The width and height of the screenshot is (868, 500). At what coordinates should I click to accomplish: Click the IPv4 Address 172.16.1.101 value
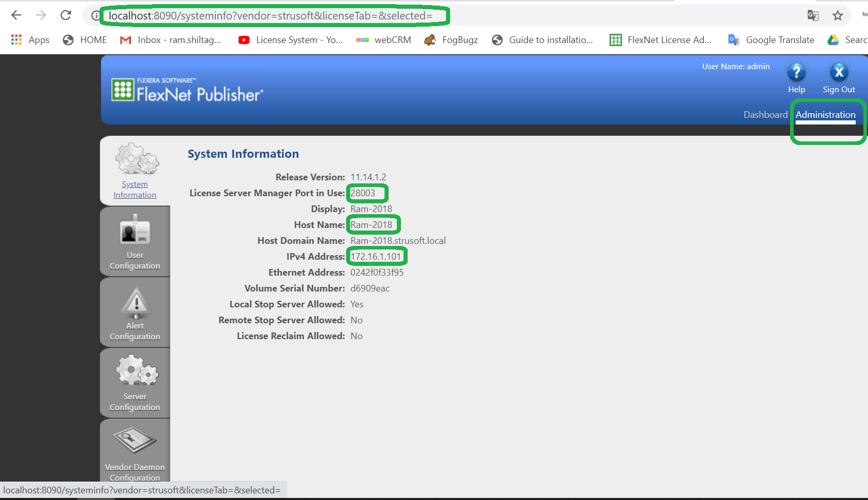point(375,257)
